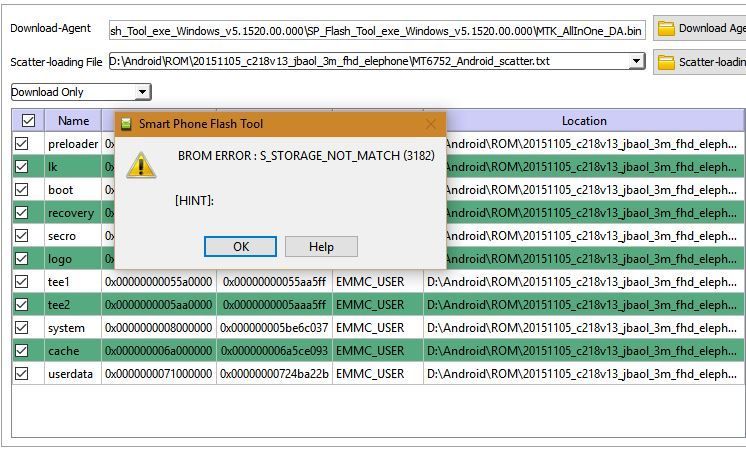Screen dimensions: 746x449
Task: Click system begin address 0x0000000008000000
Action: (x=159, y=328)
